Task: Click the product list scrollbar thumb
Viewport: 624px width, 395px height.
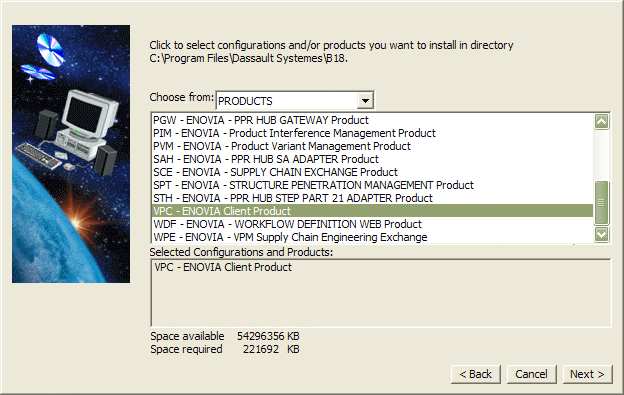Action: [x=601, y=202]
